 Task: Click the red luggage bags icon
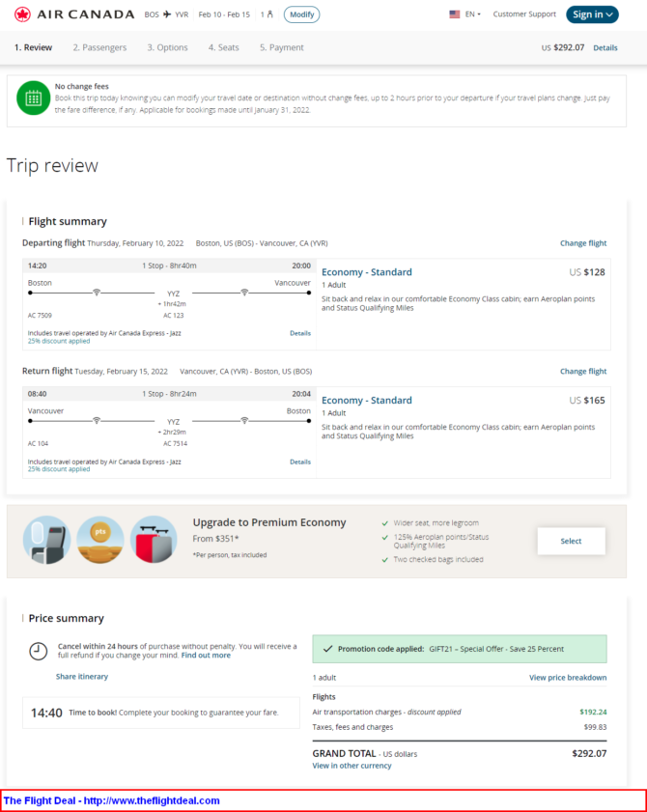pyautogui.click(x=154, y=540)
